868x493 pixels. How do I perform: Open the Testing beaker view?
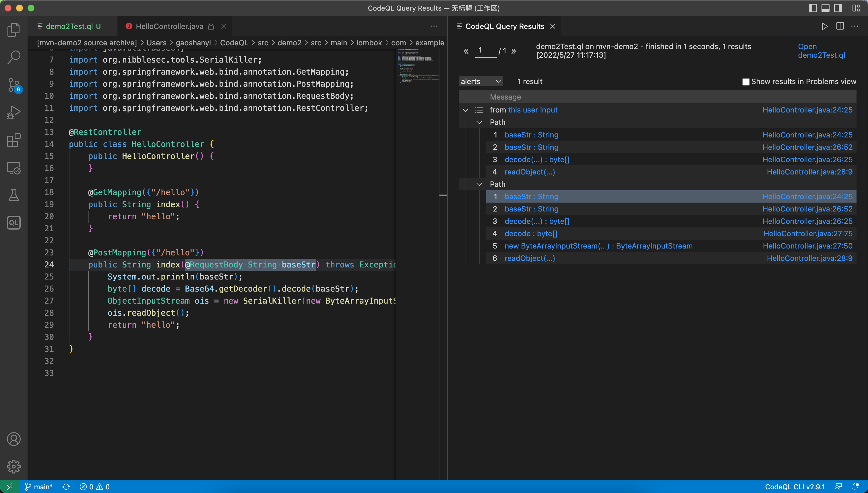pos(13,195)
